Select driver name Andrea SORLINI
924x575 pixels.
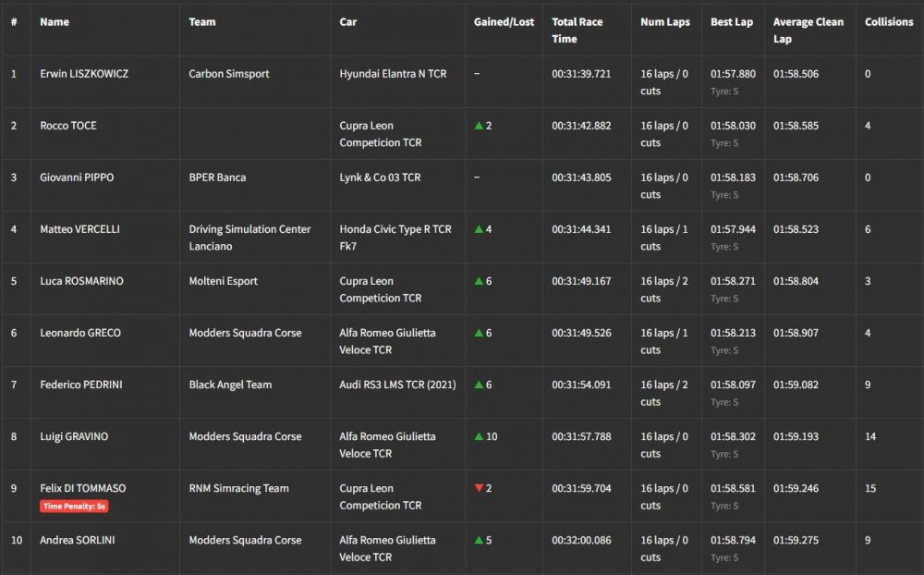[78, 540]
